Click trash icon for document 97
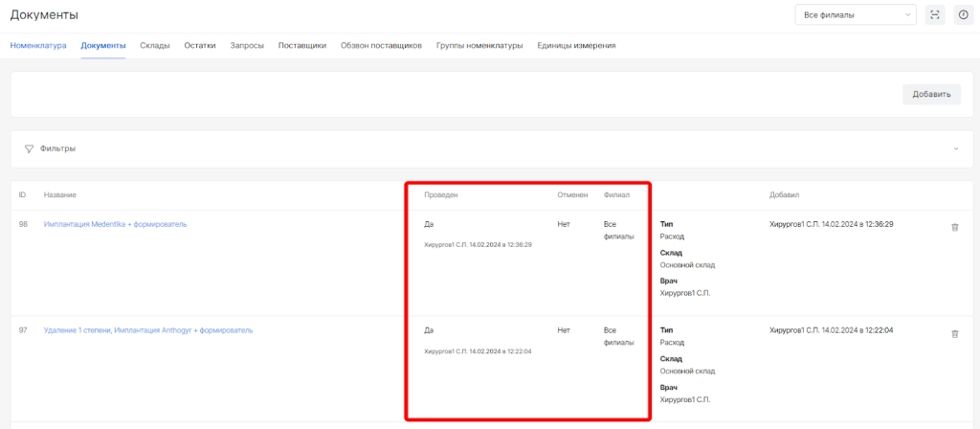This screenshot has height=429, width=980. [x=953, y=333]
